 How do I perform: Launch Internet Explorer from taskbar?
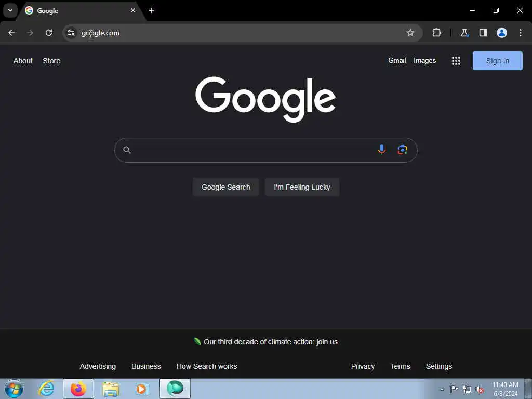click(x=46, y=389)
